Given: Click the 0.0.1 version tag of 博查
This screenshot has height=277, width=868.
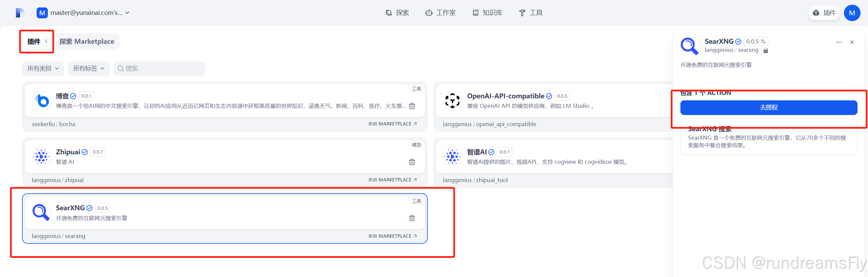Looking at the screenshot, I should click(x=86, y=96).
